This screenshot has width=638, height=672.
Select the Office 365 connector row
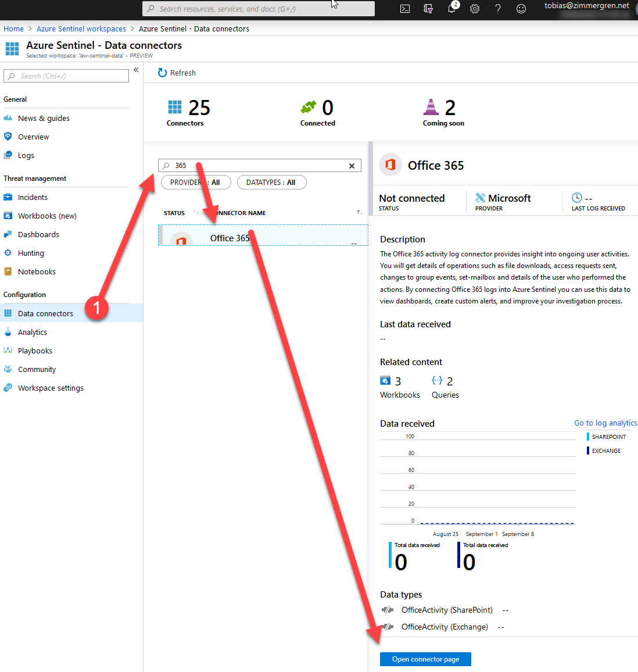pyautogui.click(x=263, y=237)
